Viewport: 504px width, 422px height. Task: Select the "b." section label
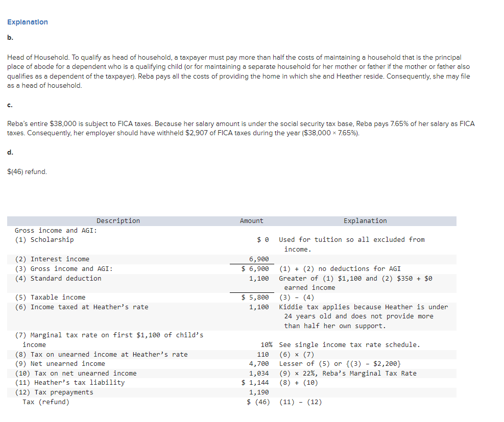tap(10, 38)
